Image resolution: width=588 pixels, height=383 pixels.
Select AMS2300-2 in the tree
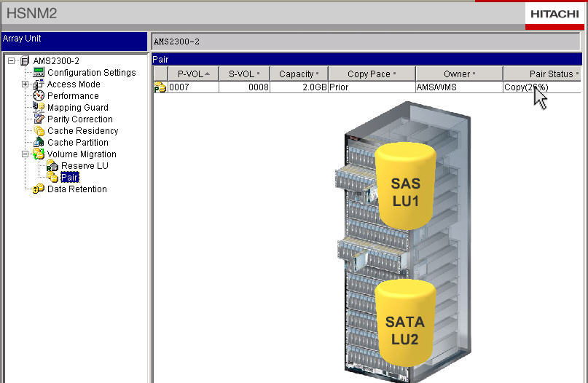tap(56, 60)
